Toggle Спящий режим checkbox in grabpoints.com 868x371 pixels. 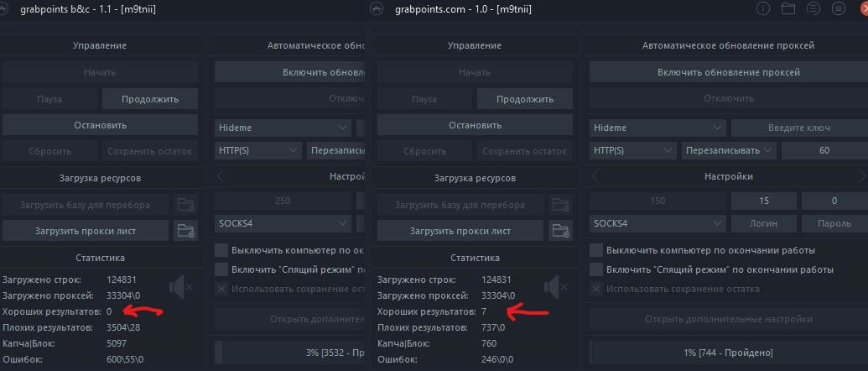click(596, 269)
